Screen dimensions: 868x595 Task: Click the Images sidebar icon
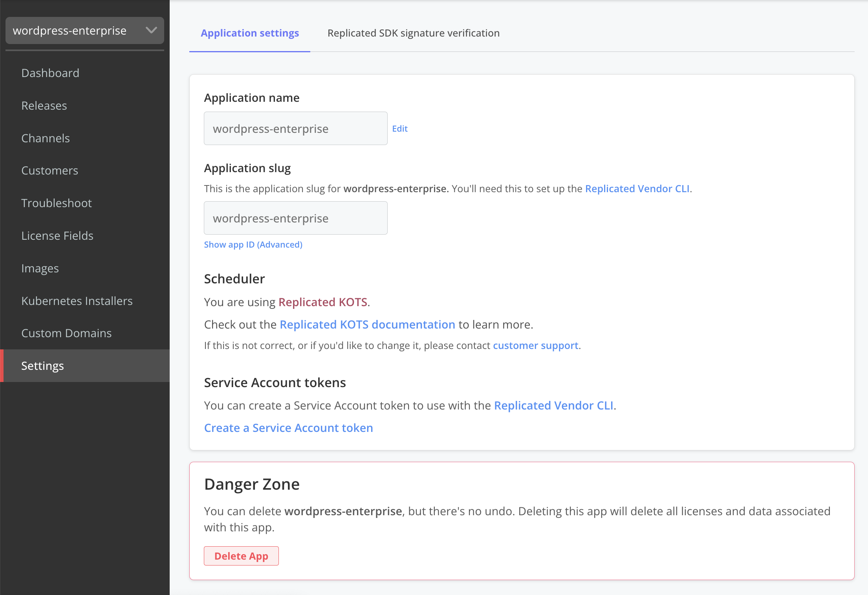[x=40, y=268]
